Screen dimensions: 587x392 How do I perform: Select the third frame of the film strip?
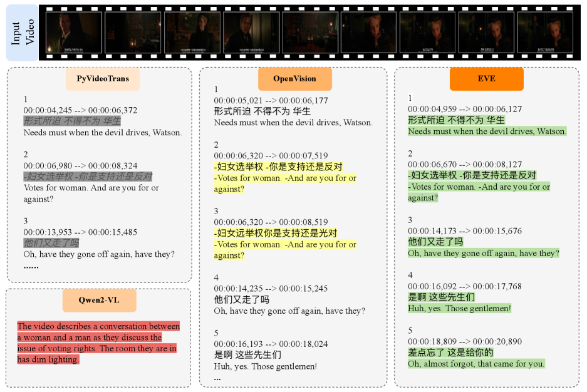pos(192,33)
